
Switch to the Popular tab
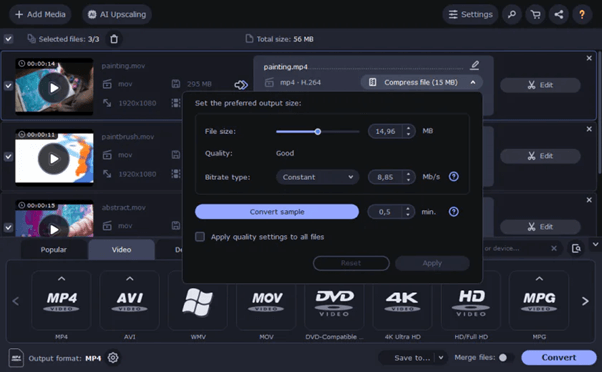(53, 250)
